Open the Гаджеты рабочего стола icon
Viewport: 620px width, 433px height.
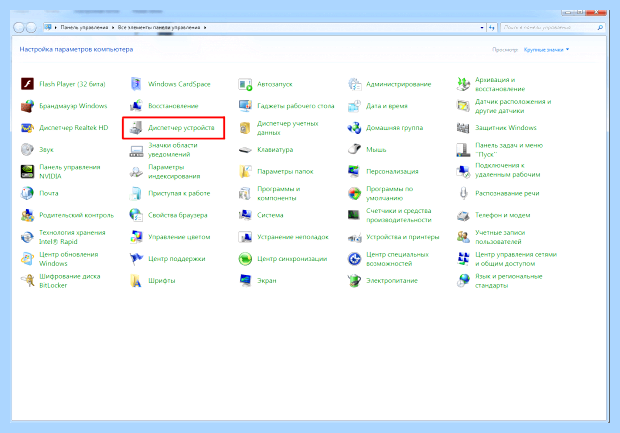[245, 106]
